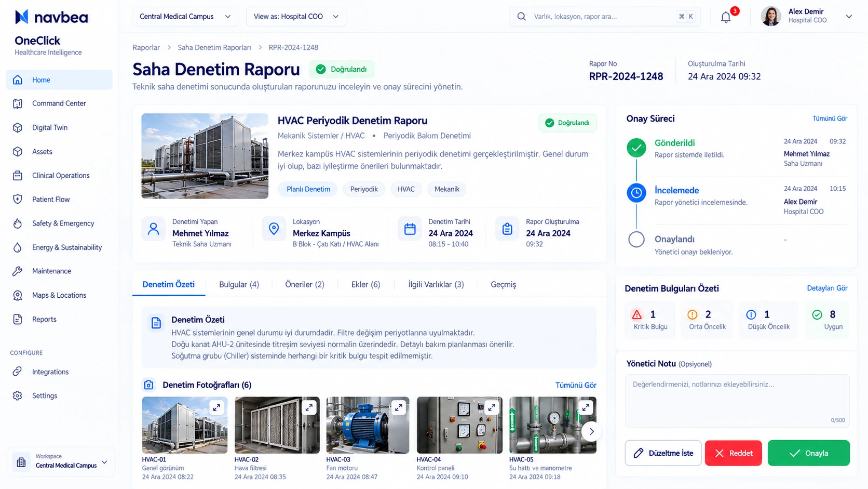The width and height of the screenshot is (868, 489).
Task: Expand the HVAC-05 photo fullscreen icon
Action: click(x=586, y=408)
